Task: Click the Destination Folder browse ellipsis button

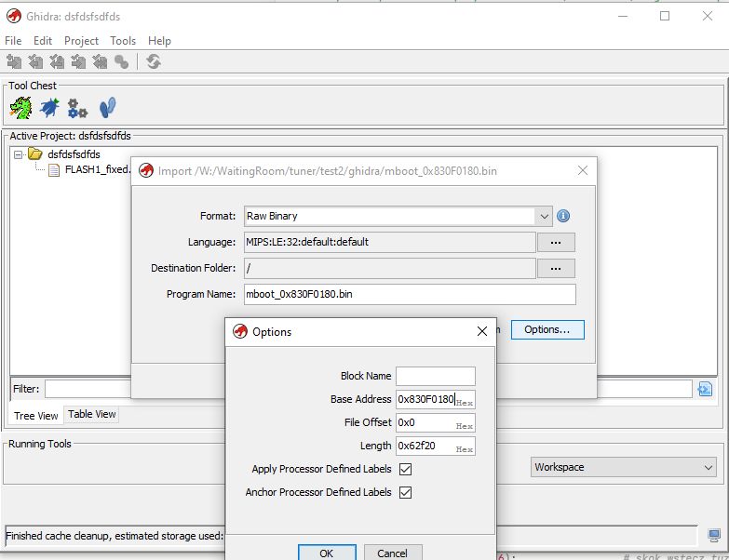Action: 556,269
